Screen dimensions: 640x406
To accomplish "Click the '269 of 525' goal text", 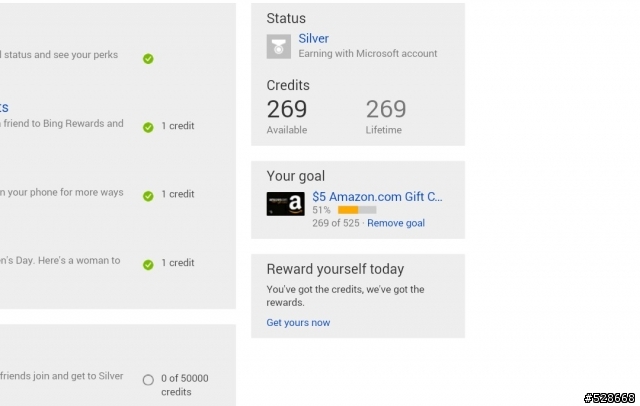I will point(336,223).
